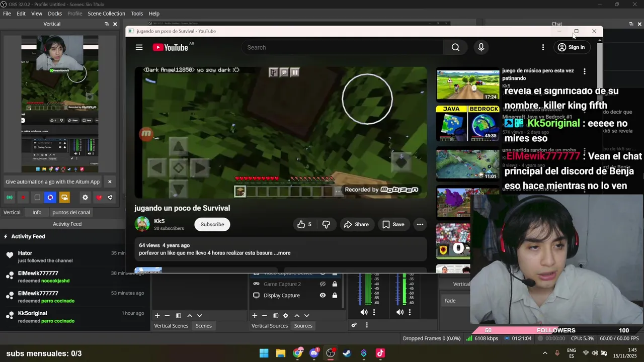Click red record button in Aitum toolbar
Image resolution: width=644 pixels, height=362 pixels.
23,198
